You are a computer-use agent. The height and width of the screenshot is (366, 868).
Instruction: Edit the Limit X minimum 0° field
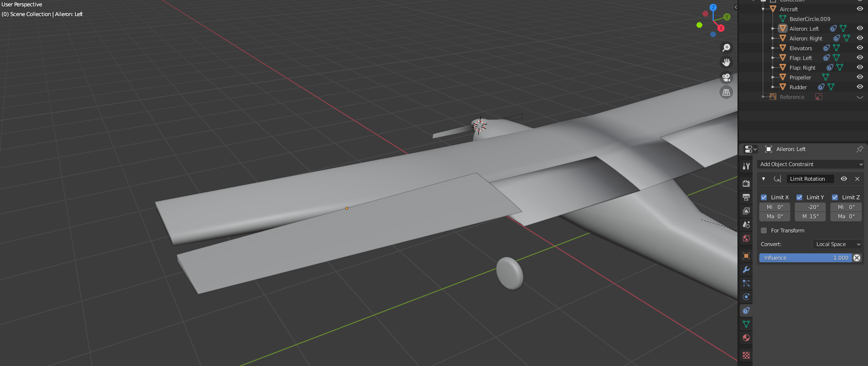coord(774,207)
